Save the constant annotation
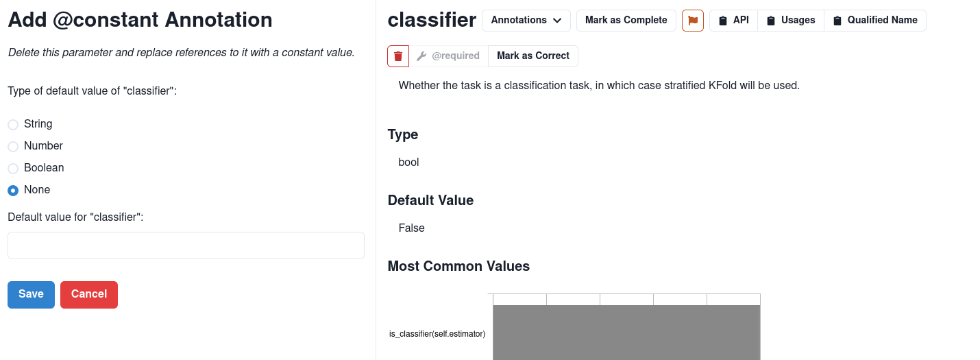This screenshot has height=360, width=980. tap(31, 295)
